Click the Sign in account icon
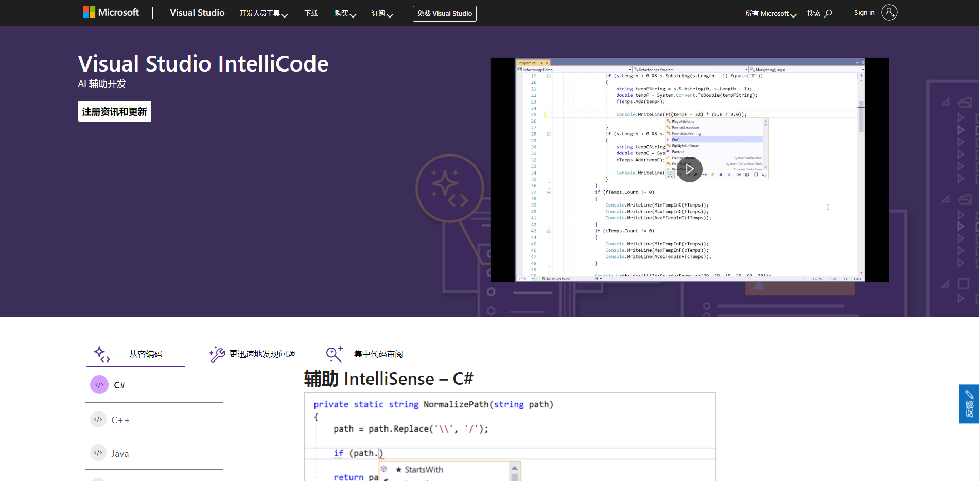 point(889,12)
